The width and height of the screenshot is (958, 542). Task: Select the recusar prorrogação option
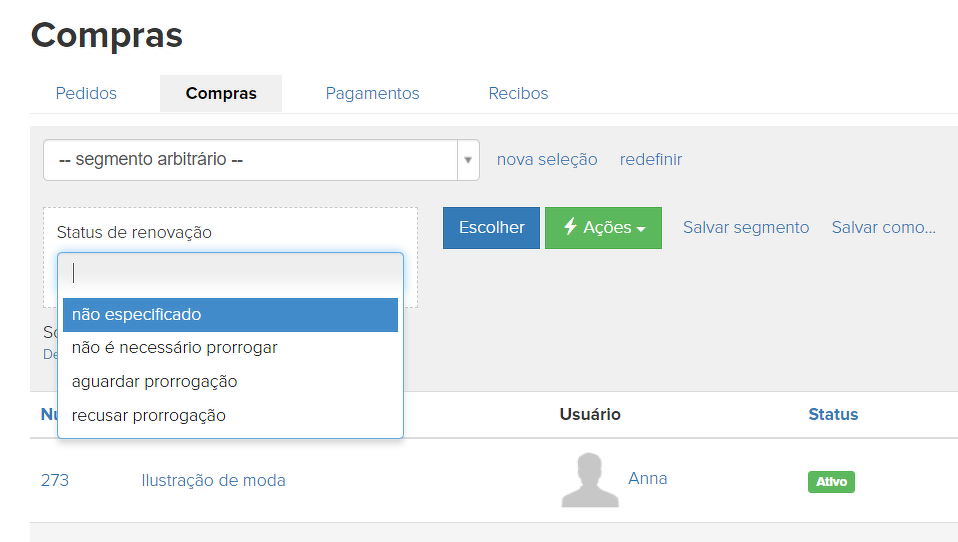click(230, 415)
